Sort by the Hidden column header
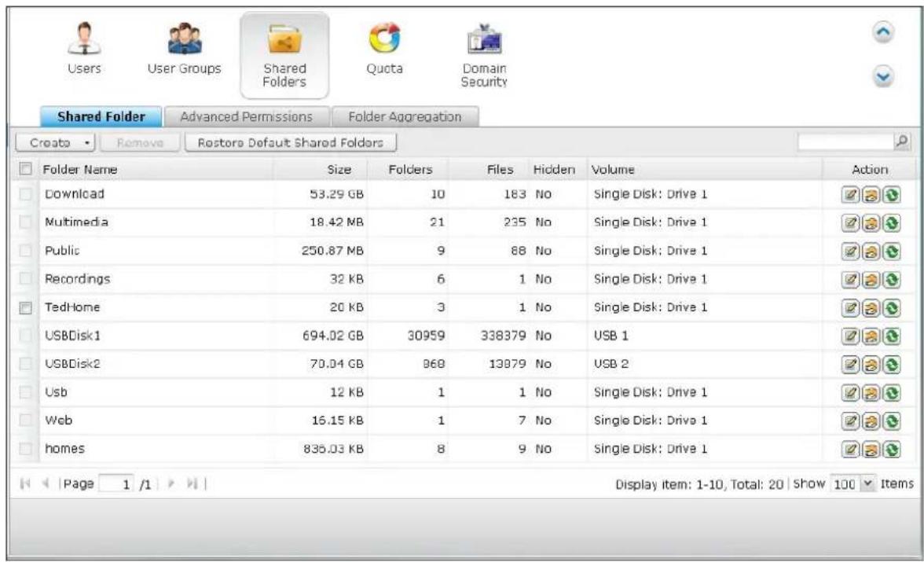Image resolution: width=924 pixels, height=562 pixels. (x=558, y=169)
